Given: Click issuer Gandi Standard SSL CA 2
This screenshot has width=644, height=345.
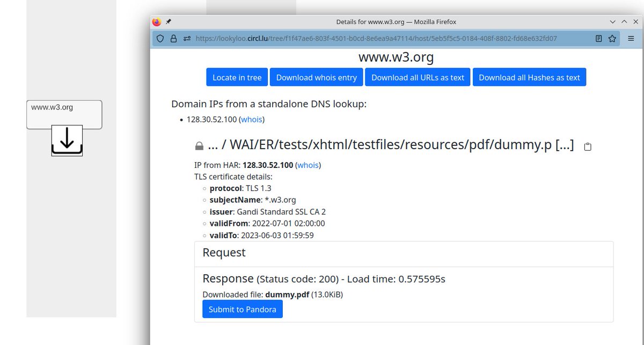Looking at the screenshot, I should click(x=268, y=212).
